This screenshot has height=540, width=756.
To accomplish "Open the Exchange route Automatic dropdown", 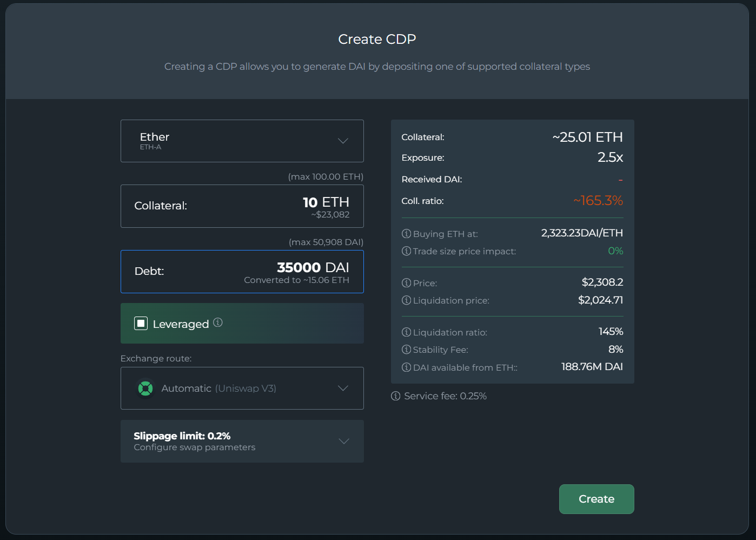I will coord(242,388).
